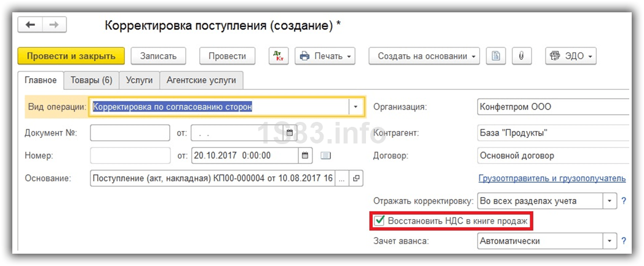Click the Организация field Конфетпром ООО
This screenshot has width=644, height=266.
pyautogui.click(x=553, y=107)
